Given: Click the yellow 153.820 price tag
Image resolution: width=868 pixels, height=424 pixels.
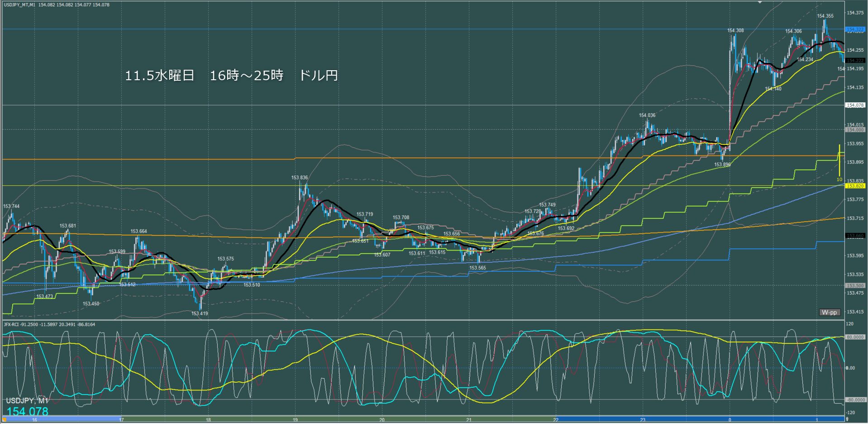Looking at the screenshot, I should pos(855,186).
